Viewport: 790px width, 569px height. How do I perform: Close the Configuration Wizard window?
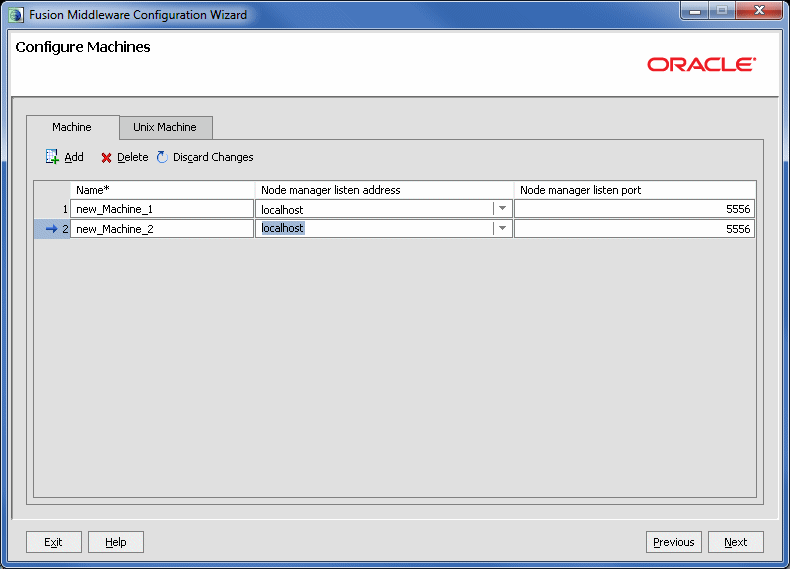tap(759, 11)
